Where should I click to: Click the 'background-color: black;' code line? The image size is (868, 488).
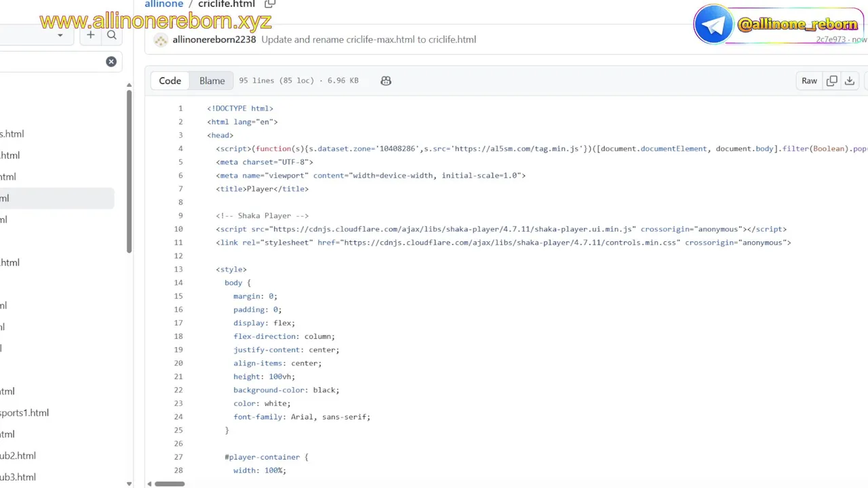pyautogui.click(x=286, y=390)
